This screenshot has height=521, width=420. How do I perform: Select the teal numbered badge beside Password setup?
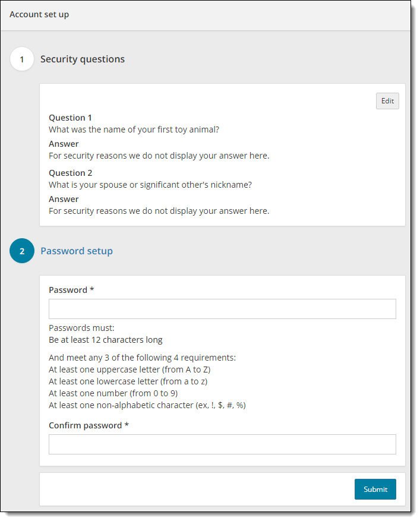point(22,251)
